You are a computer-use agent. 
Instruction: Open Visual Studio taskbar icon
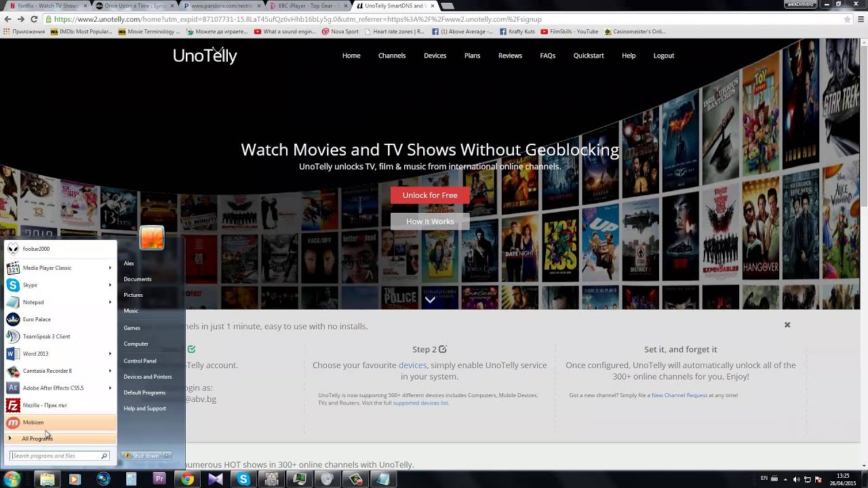click(216, 479)
